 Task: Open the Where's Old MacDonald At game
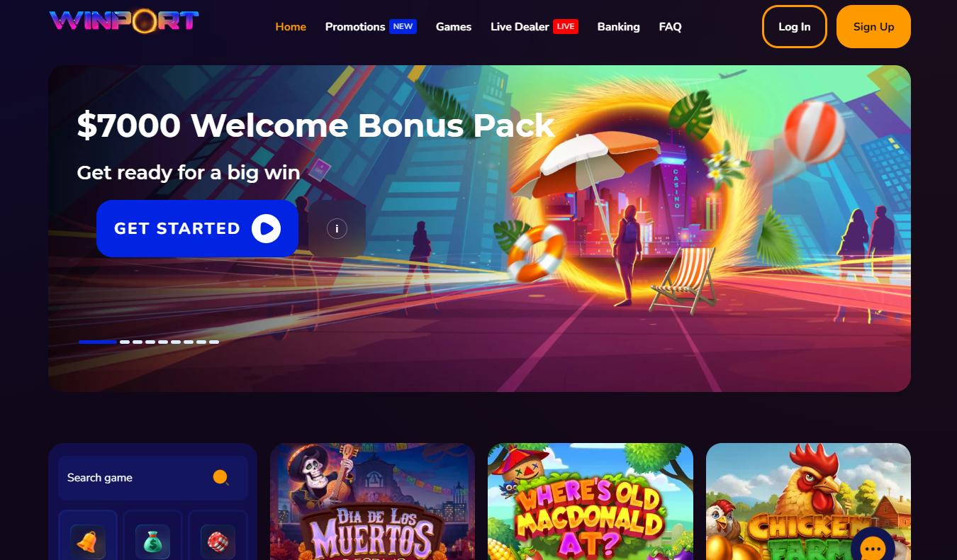[x=591, y=501]
